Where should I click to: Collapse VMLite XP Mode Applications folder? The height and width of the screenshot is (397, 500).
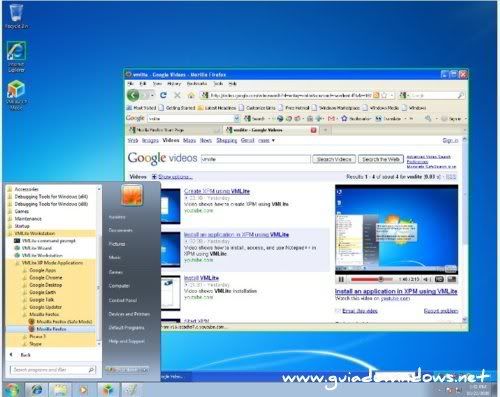pos(52,263)
